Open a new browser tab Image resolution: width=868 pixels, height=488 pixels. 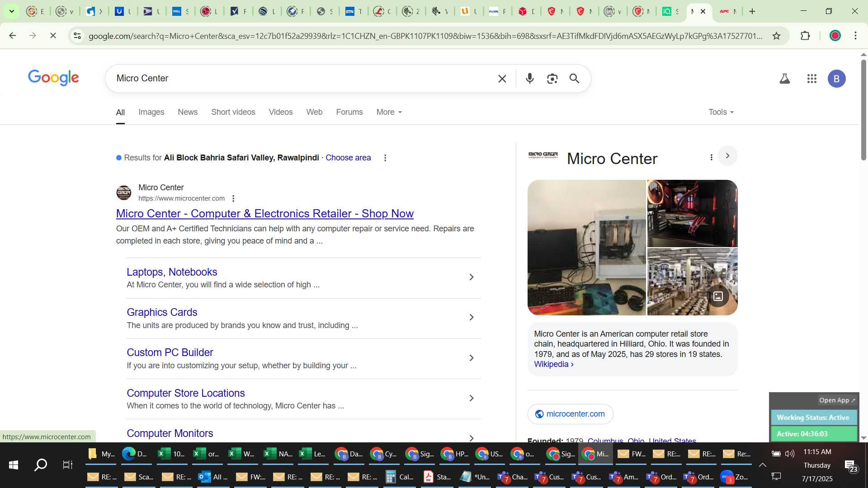pos(752,11)
